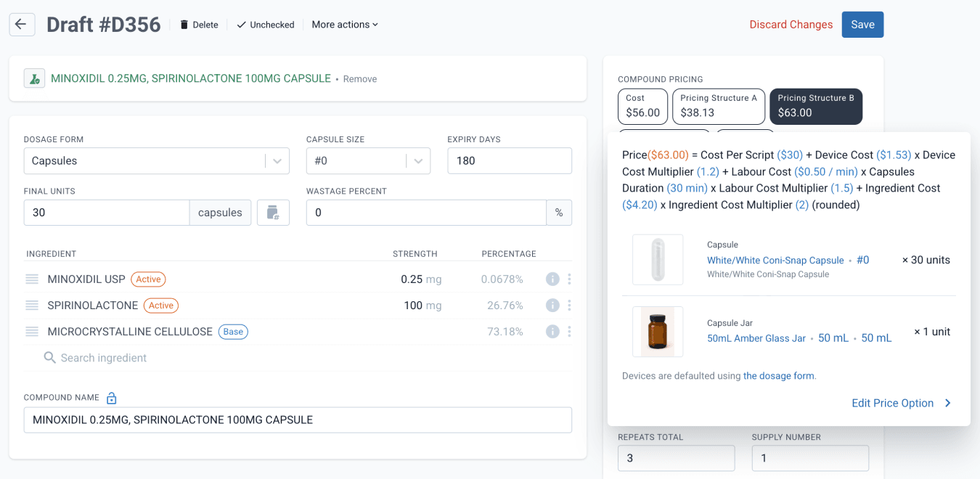Click the Base badge on Microcrystalline Cellulose

point(233,332)
